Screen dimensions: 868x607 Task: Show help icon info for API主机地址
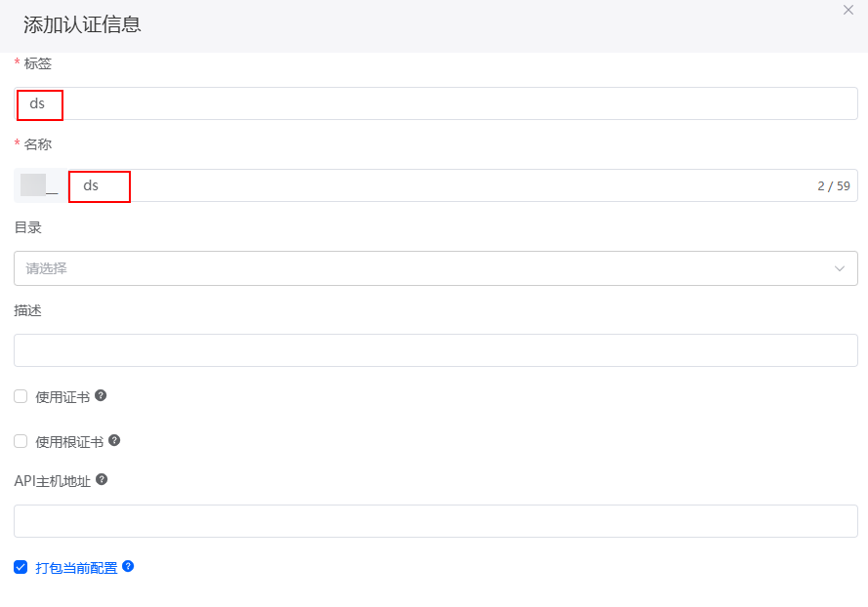(102, 479)
